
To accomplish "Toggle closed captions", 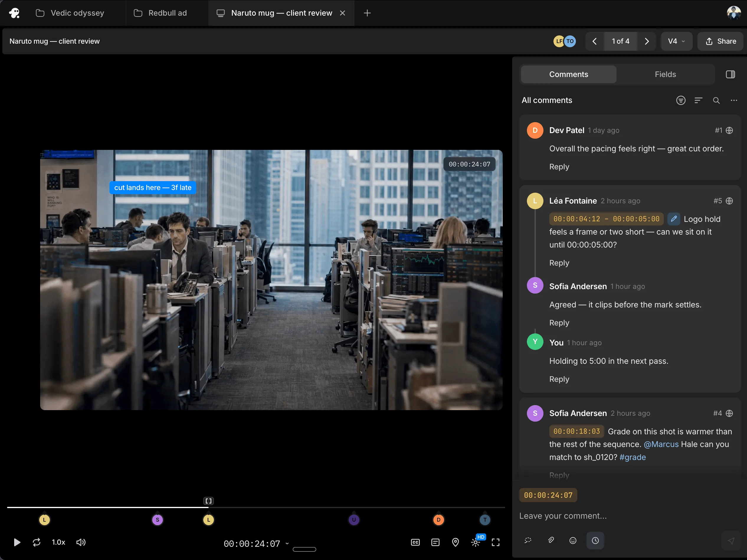I will pyautogui.click(x=415, y=542).
